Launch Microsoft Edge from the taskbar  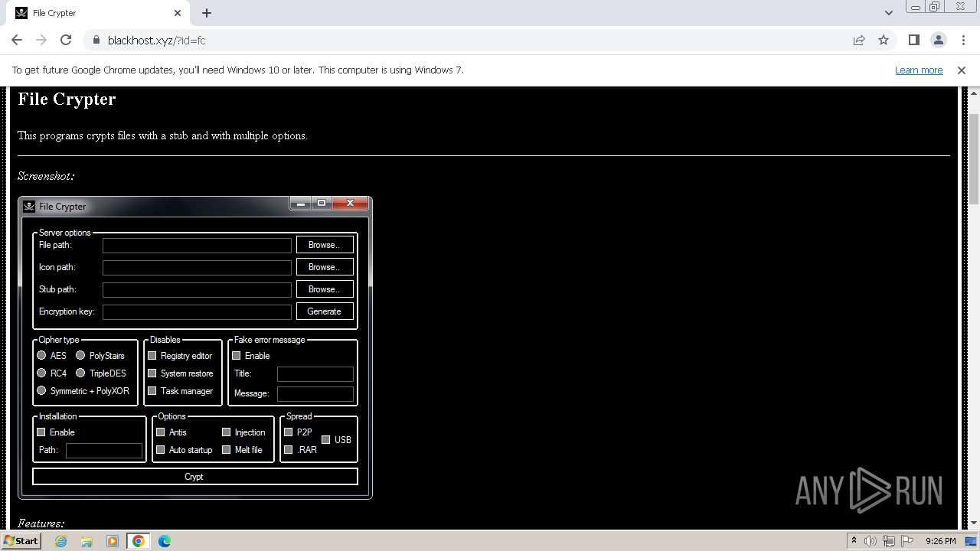pos(165,541)
